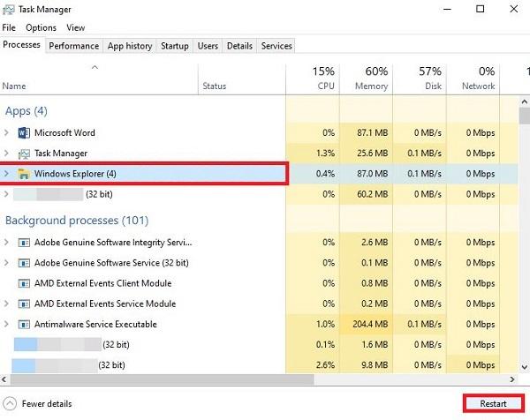530x420 pixels.
Task: Expand the Task Manager process group
Action: pyautogui.click(x=6, y=154)
